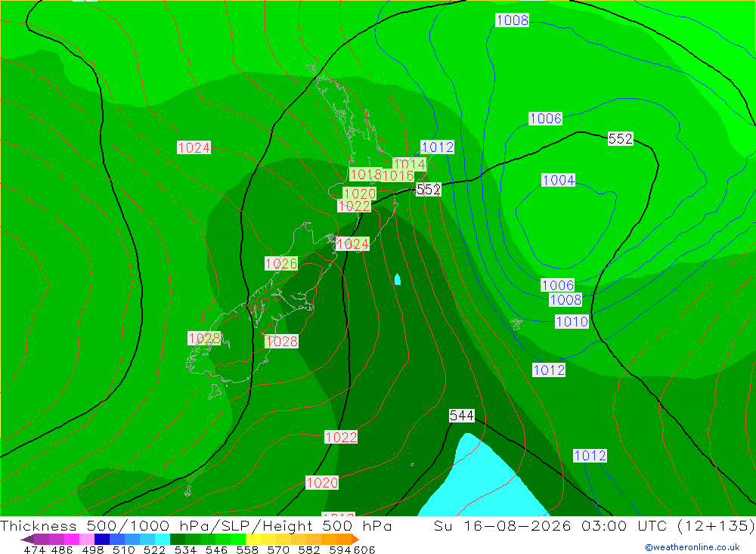This screenshot has width=756, height=554.
Task: Click the 552 label next to 1012
Action: coord(428,190)
